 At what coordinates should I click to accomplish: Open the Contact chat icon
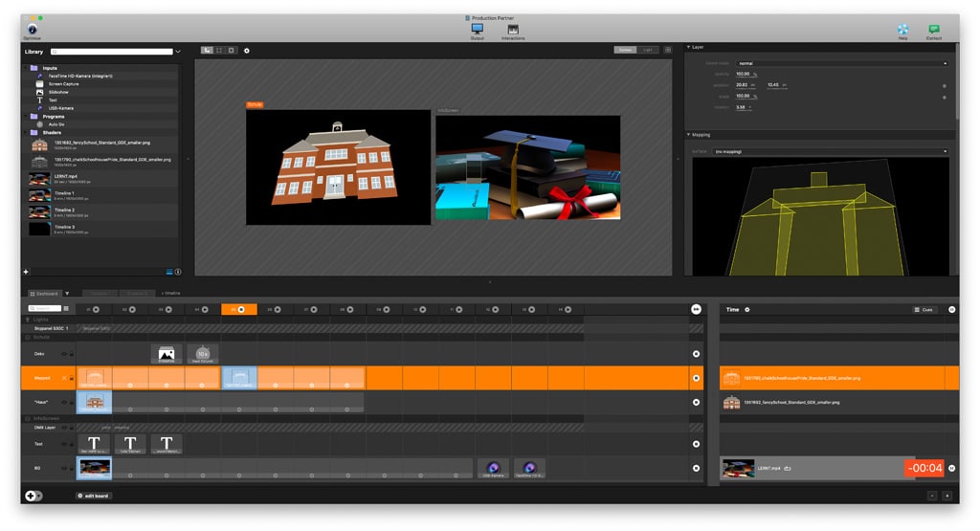click(x=934, y=29)
